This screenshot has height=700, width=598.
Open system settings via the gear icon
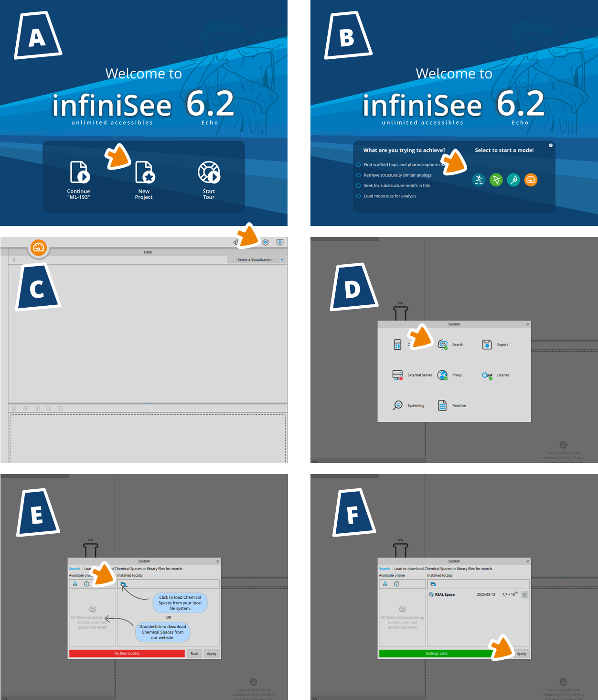[266, 242]
